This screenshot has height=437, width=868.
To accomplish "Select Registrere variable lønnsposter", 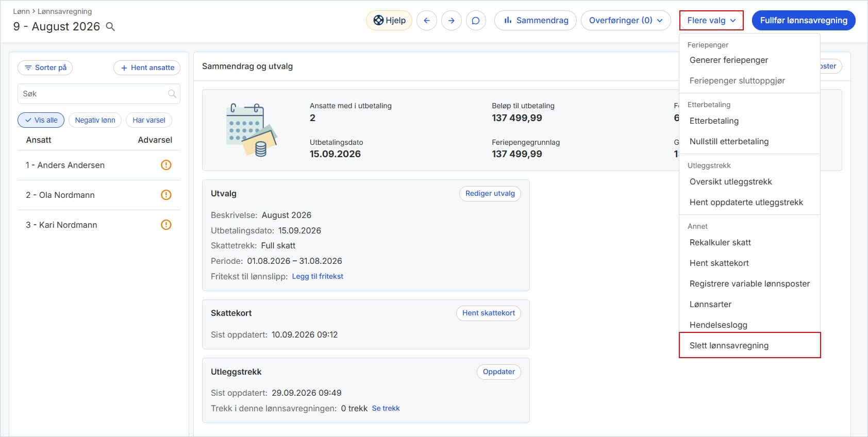I will (749, 283).
